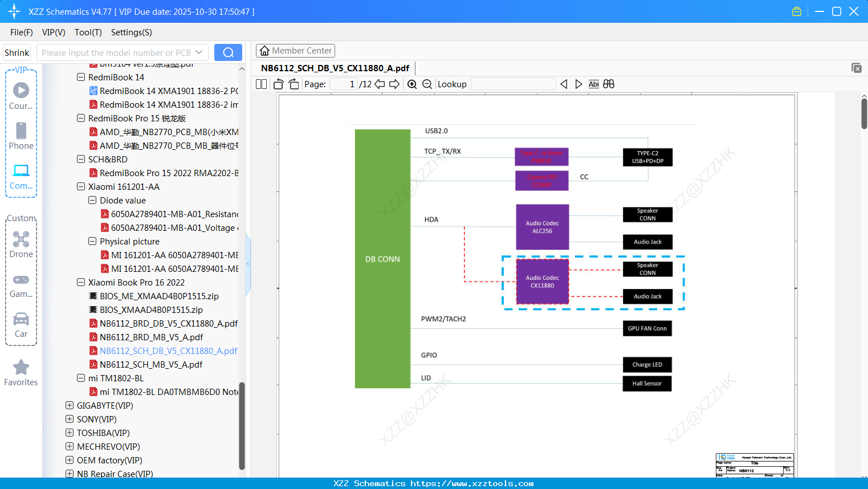Click the yellow VIP store icon in title bar

tap(797, 11)
